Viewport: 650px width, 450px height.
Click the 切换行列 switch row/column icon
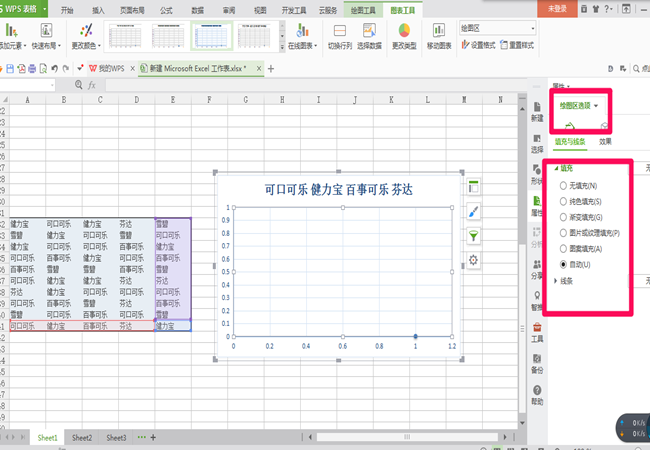click(340, 31)
